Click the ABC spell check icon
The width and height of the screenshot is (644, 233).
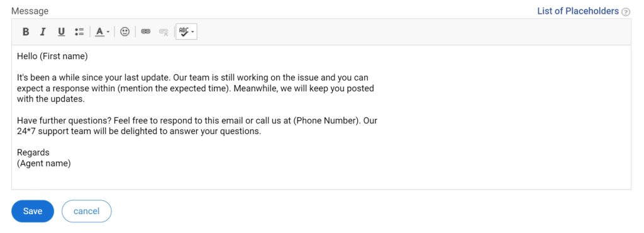tap(184, 31)
